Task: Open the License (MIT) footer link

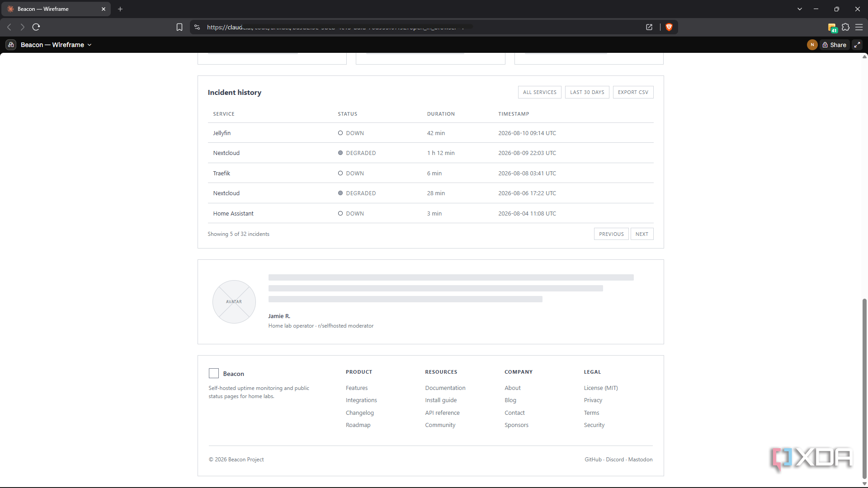Action: (x=600, y=388)
